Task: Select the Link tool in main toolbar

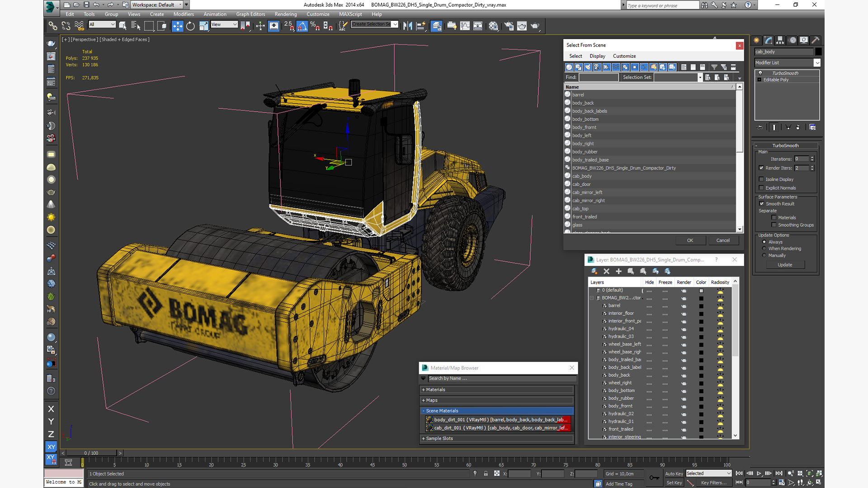Action: tap(53, 26)
